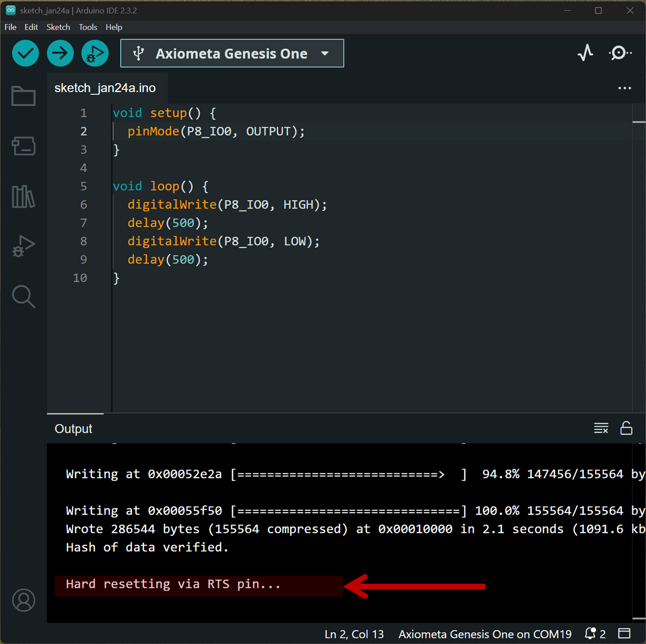Open the Serial Monitor
This screenshot has height=644, width=646.
point(620,53)
